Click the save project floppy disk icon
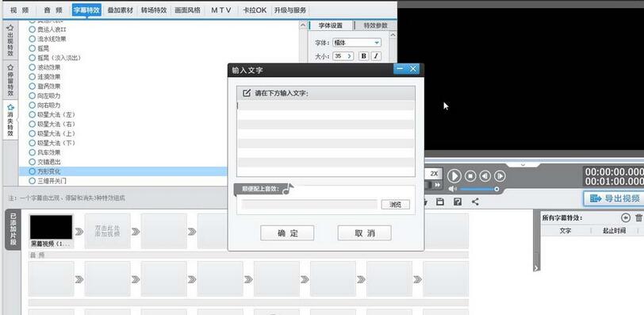Screen dimensions: 644x315 pyautogui.click(x=440, y=202)
